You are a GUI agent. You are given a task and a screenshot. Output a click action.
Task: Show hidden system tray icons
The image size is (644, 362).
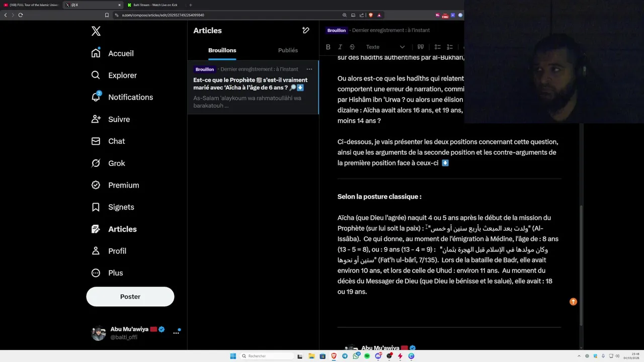tap(579, 356)
